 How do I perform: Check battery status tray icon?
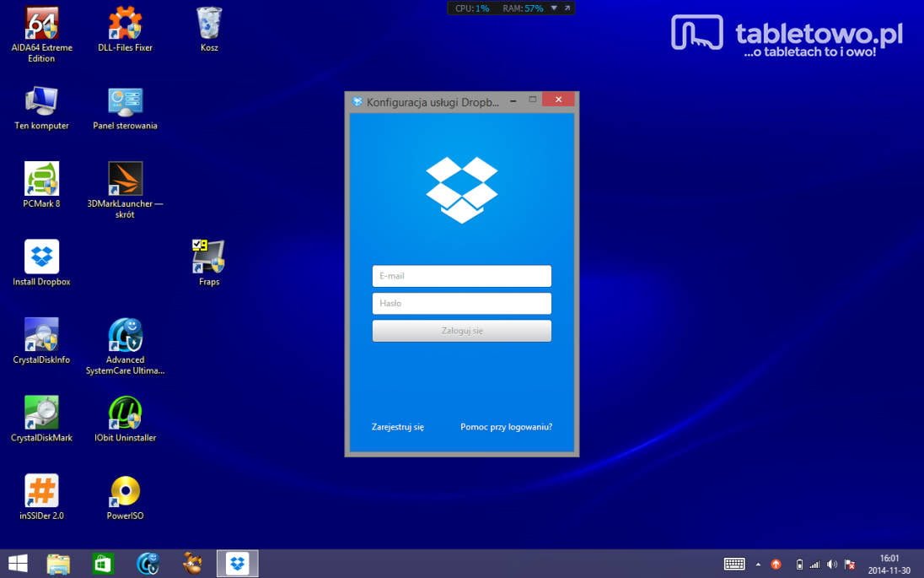tap(799, 564)
